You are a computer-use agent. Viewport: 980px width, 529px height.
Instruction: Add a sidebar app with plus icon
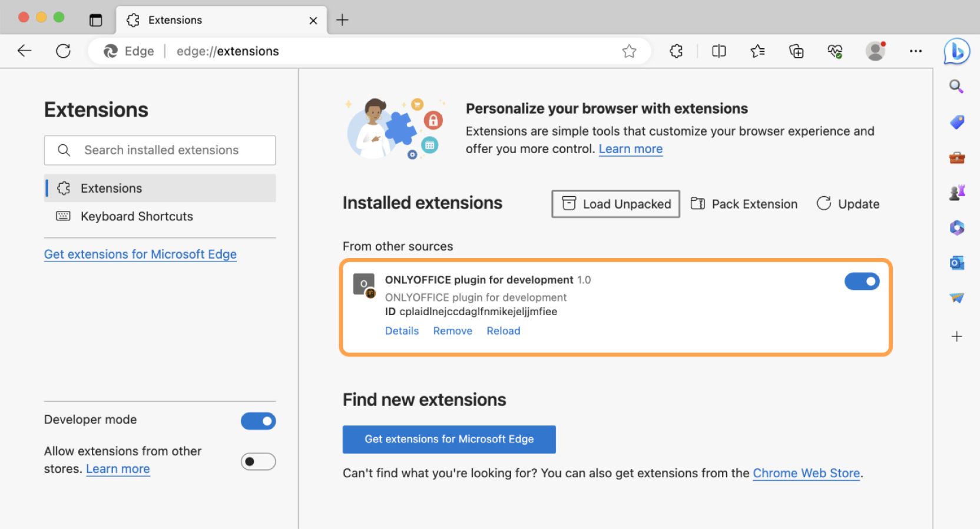956,336
